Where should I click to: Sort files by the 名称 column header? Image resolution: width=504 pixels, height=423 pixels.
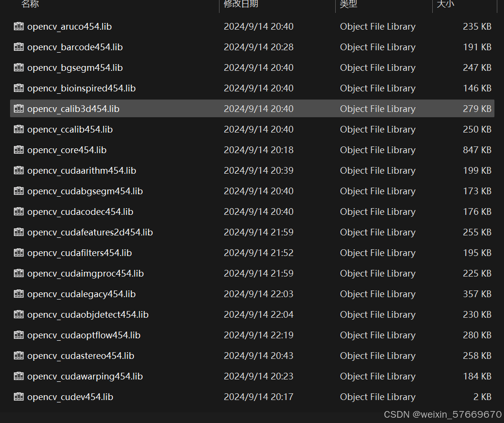(30, 5)
